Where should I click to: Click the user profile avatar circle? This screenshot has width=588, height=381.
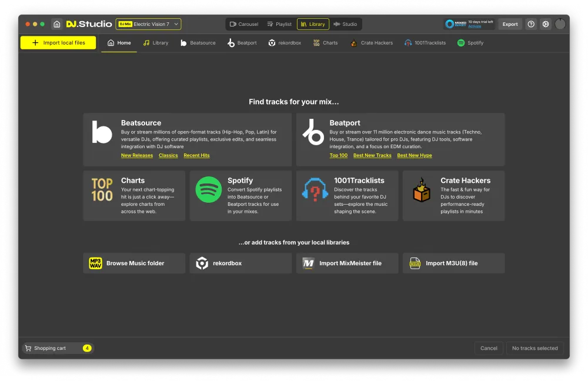click(560, 24)
